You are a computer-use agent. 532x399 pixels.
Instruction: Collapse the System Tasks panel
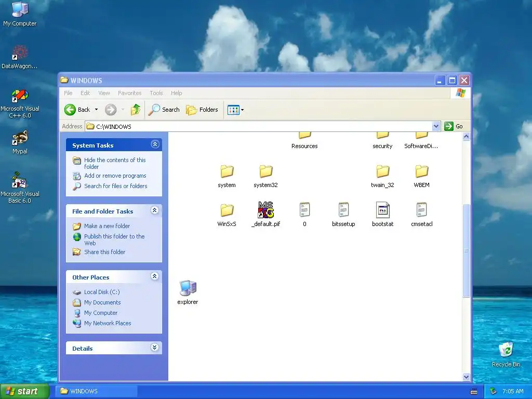tap(155, 144)
